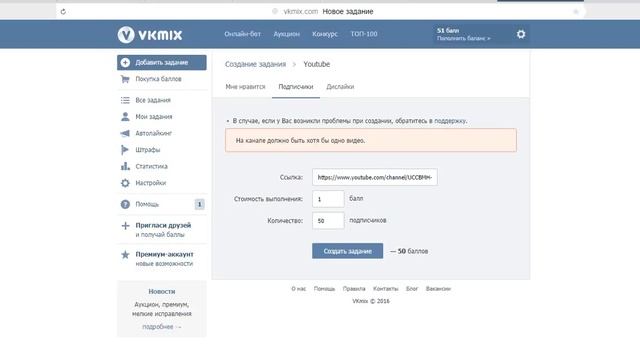The height and width of the screenshot is (360, 640).
Task: Click the person icon beside Мои задания
Action: tap(125, 117)
